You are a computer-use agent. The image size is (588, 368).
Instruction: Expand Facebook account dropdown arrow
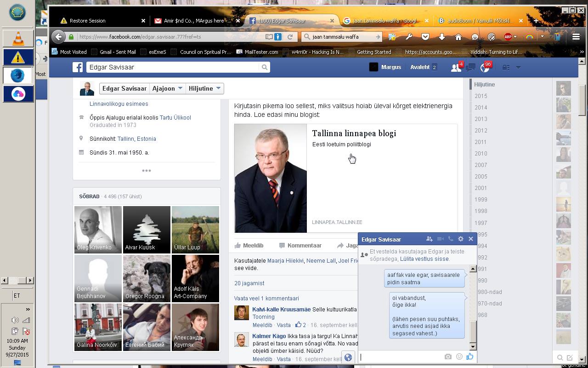(518, 68)
